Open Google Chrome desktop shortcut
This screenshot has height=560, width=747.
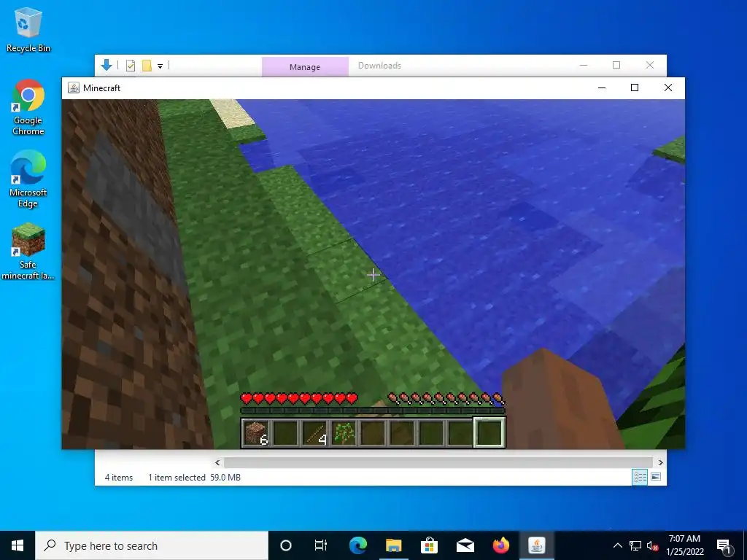28,108
